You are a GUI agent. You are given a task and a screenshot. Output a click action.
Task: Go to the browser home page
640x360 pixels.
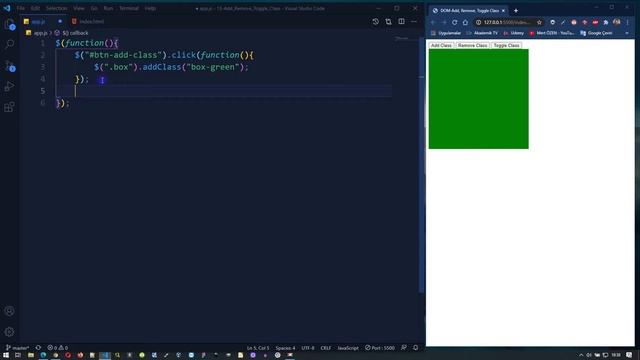pos(465,22)
